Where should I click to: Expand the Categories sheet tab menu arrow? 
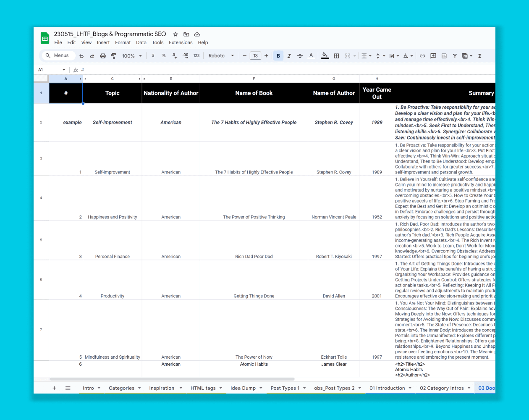tap(139, 388)
